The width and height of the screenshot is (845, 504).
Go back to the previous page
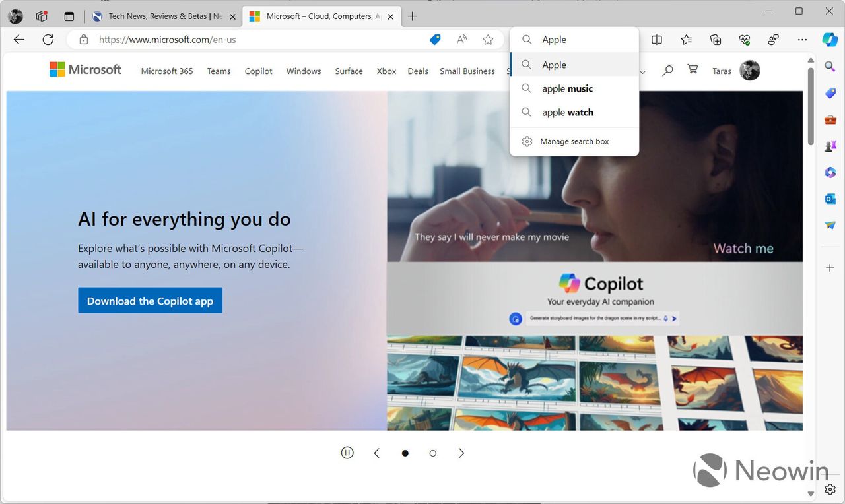[19, 40]
